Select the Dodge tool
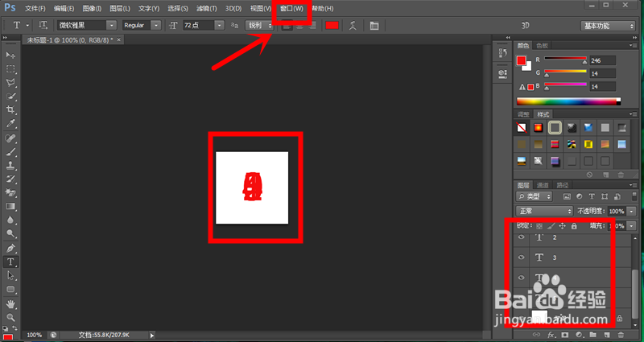Image resolution: width=644 pixels, height=342 pixels. [10, 233]
